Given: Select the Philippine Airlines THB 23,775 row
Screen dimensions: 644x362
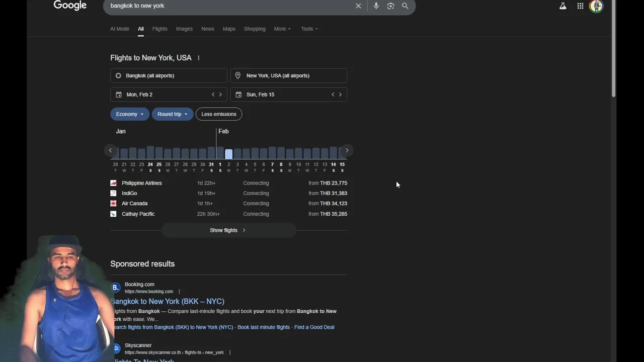Looking at the screenshot, I should (x=228, y=183).
